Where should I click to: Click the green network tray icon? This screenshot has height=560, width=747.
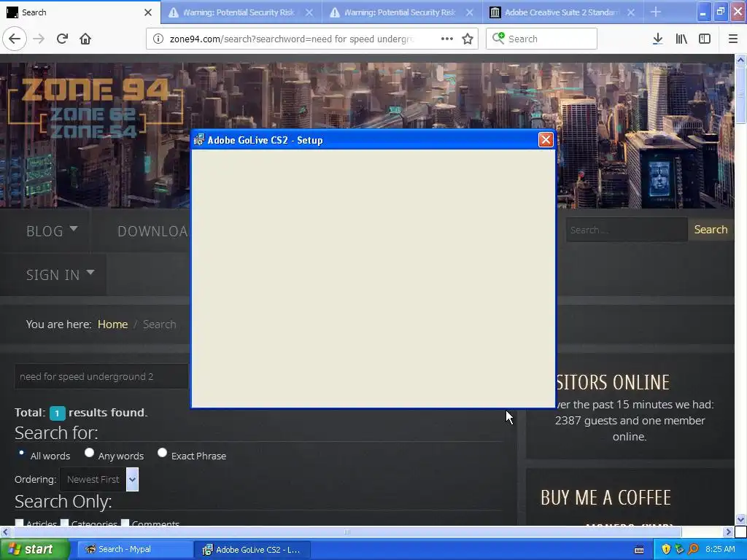[679, 549]
